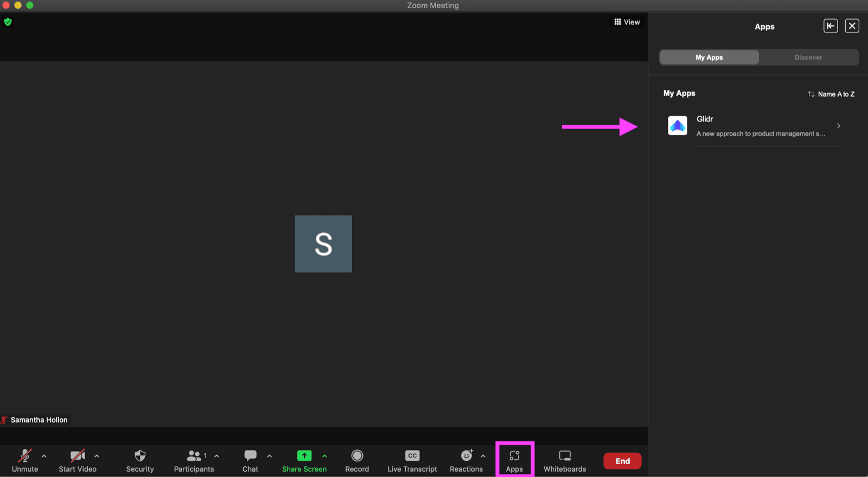
Task: Start Video from the toolbar
Action: [x=78, y=461]
